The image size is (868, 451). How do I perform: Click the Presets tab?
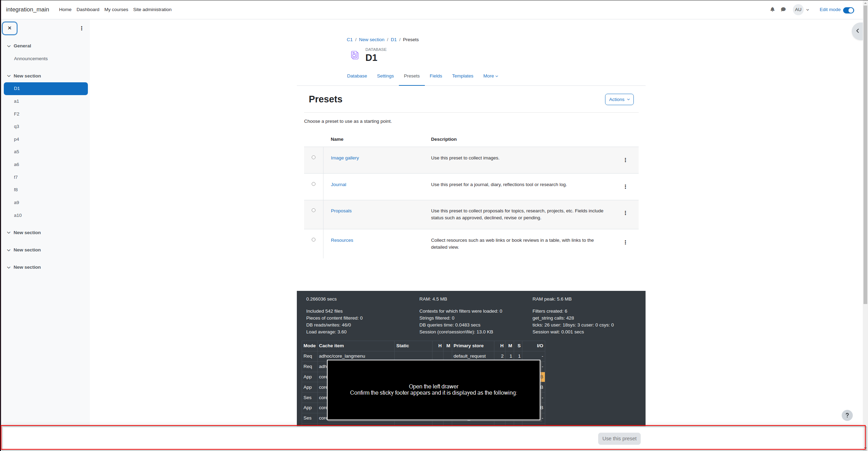(x=412, y=76)
